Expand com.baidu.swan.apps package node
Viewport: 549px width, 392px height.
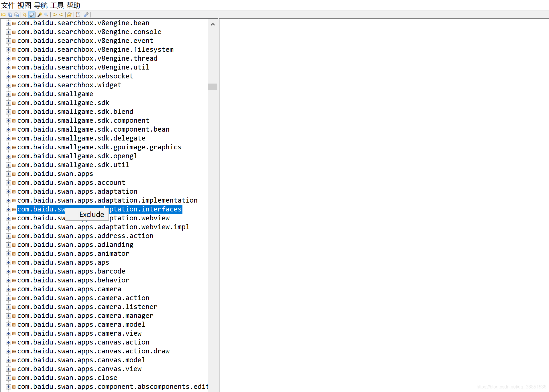click(9, 174)
